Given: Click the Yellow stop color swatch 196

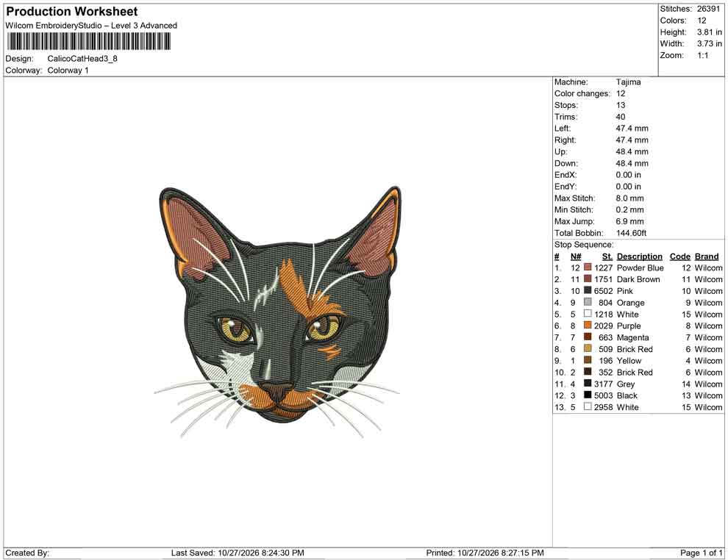Looking at the screenshot, I should point(588,361).
